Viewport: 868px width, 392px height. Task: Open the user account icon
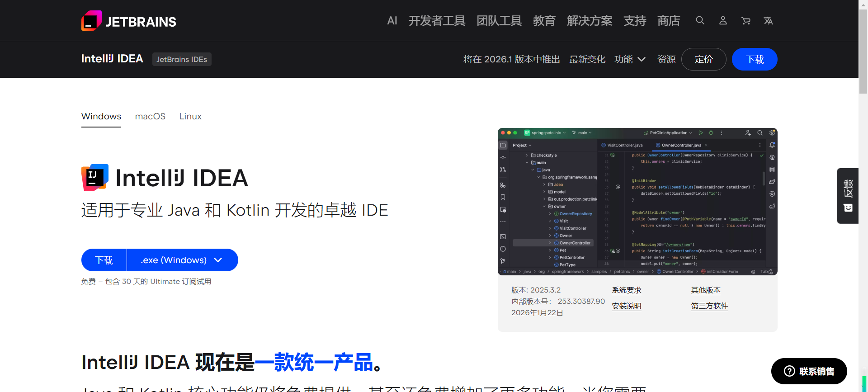[723, 20]
